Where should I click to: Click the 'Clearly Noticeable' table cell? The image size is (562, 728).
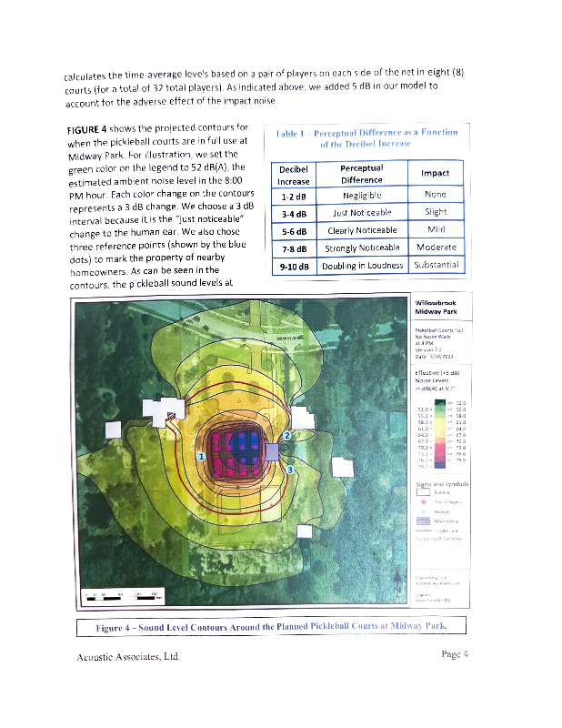362,230
